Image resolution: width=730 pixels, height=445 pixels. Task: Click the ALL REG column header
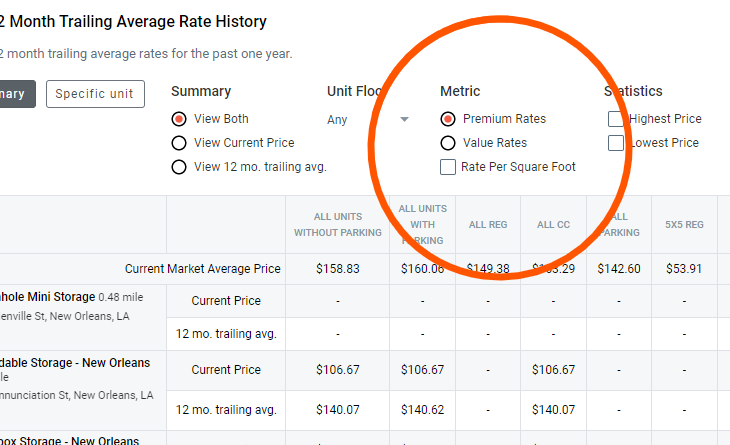click(x=489, y=225)
